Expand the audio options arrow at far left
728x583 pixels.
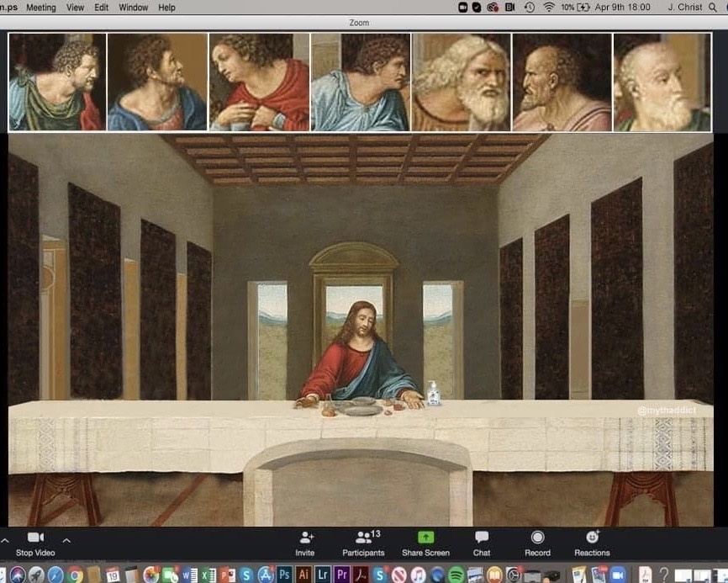(4, 539)
